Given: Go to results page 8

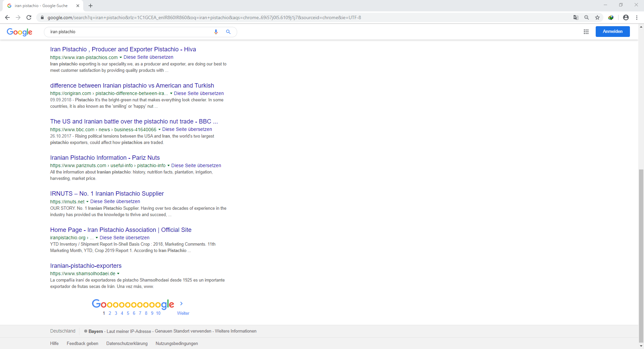Looking at the screenshot, I should tap(146, 313).
